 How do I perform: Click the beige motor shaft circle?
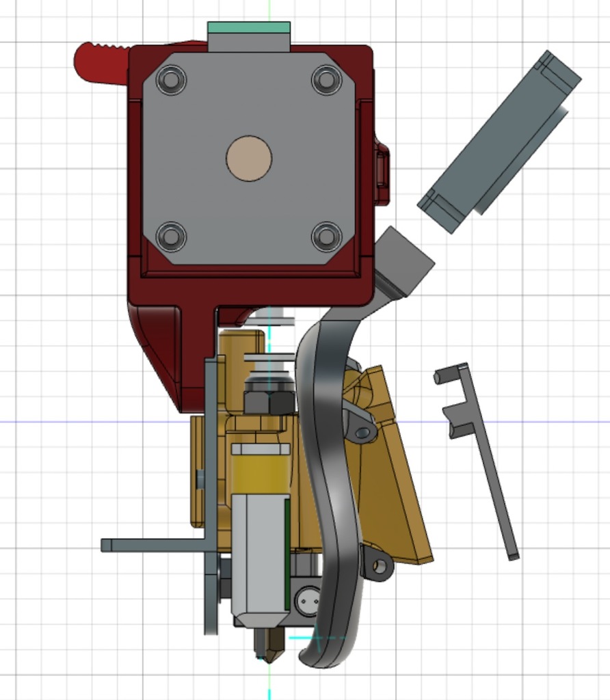tap(249, 159)
